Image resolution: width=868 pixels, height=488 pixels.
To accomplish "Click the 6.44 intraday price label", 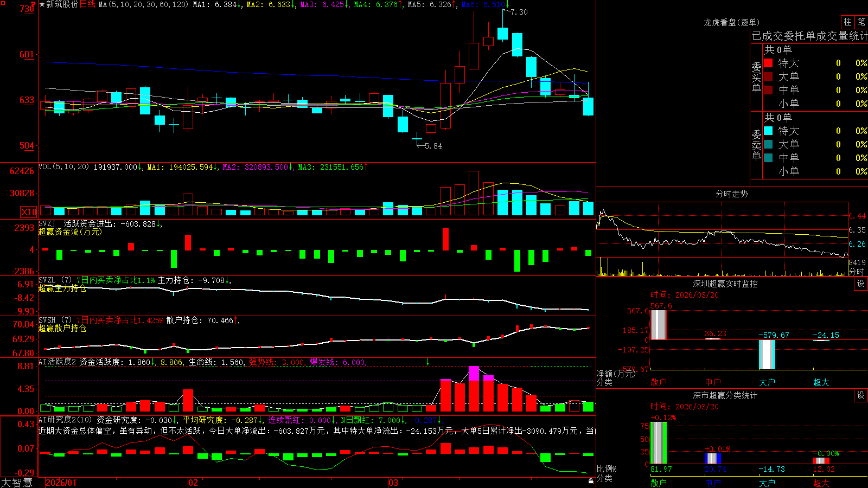I will coord(857,216).
